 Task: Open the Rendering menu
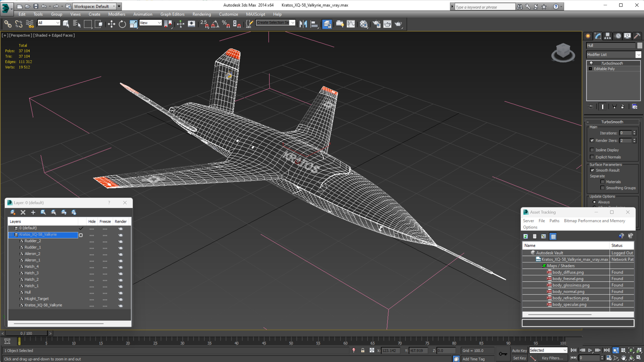point(202,14)
